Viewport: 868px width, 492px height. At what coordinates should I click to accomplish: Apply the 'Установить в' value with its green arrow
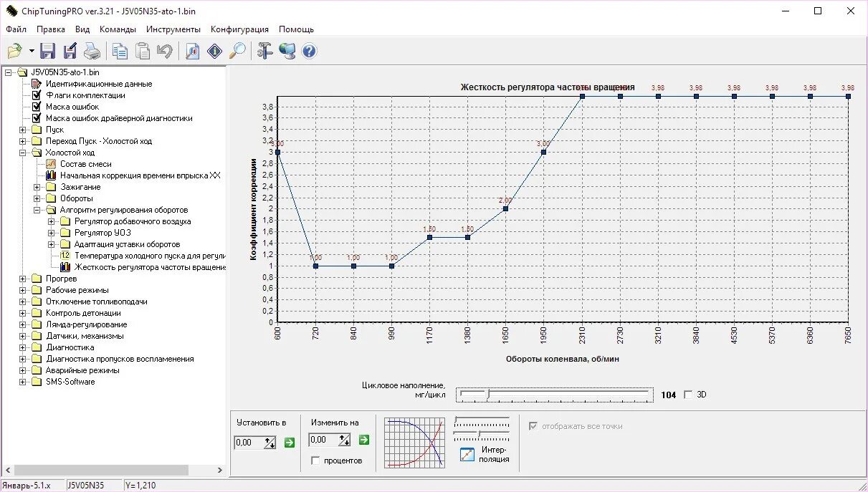(290, 443)
